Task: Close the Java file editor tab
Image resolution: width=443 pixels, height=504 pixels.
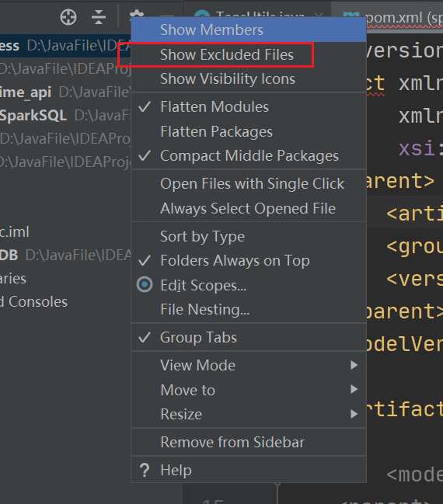Action: [x=318, y=15]
